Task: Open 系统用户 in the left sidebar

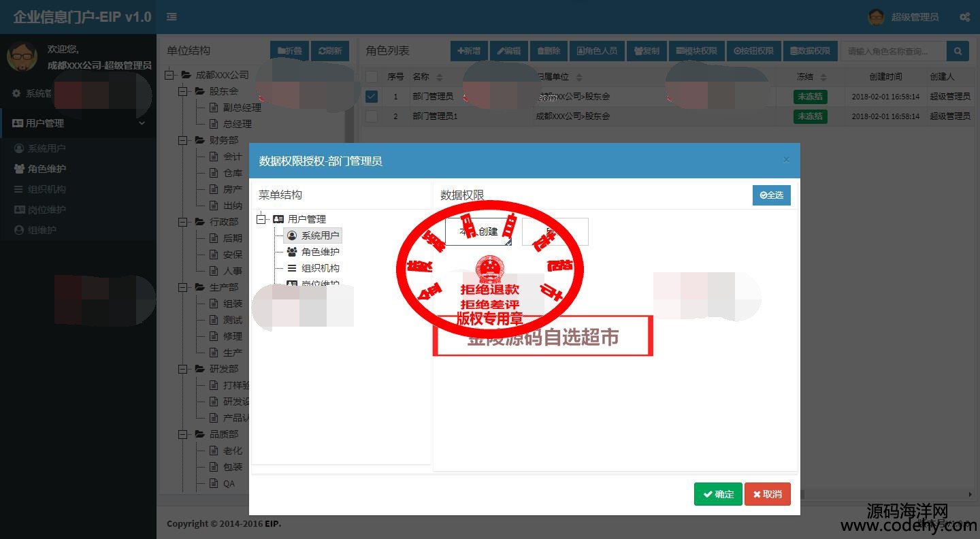Action: tap(78, 148)
